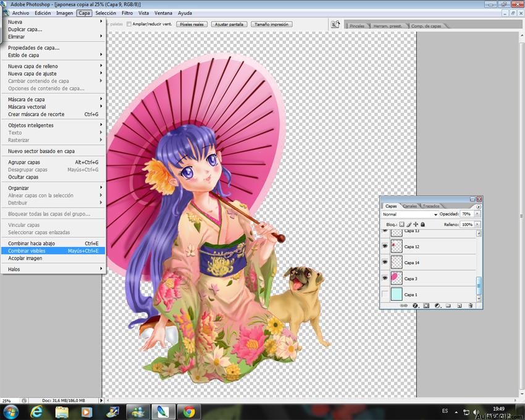Viewport: 525px width, 420px height.
Task: Click the zoom percentage field showing 25%
Action: click(9, 401)
